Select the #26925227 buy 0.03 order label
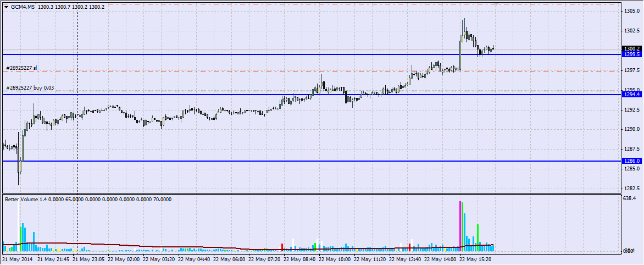This screenshot has width=644, height=265. (30, 88)
